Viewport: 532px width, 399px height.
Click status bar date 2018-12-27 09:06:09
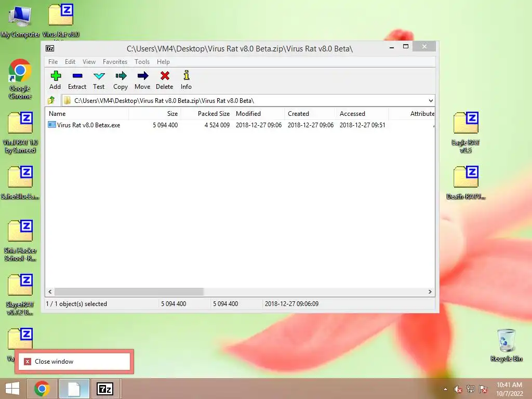click(292, 303)
